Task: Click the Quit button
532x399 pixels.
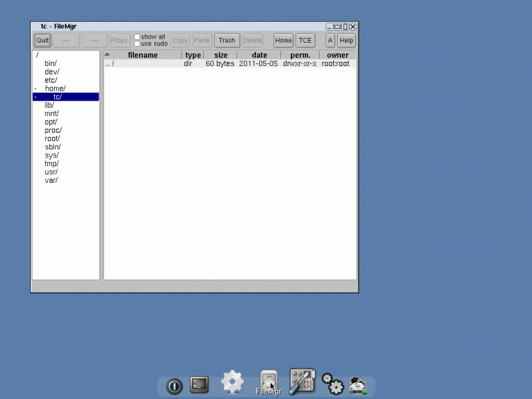Action: click(x=43, y=41)
